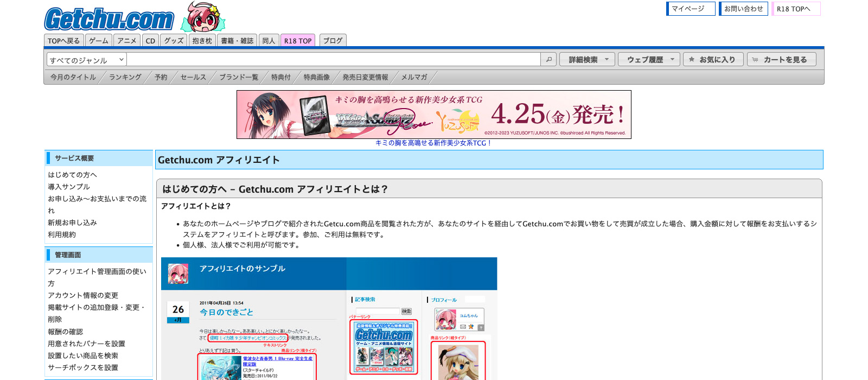Select メルマガ in submenu
The height and width of the screenshot is (380, 868).
[x=414, y=77]
